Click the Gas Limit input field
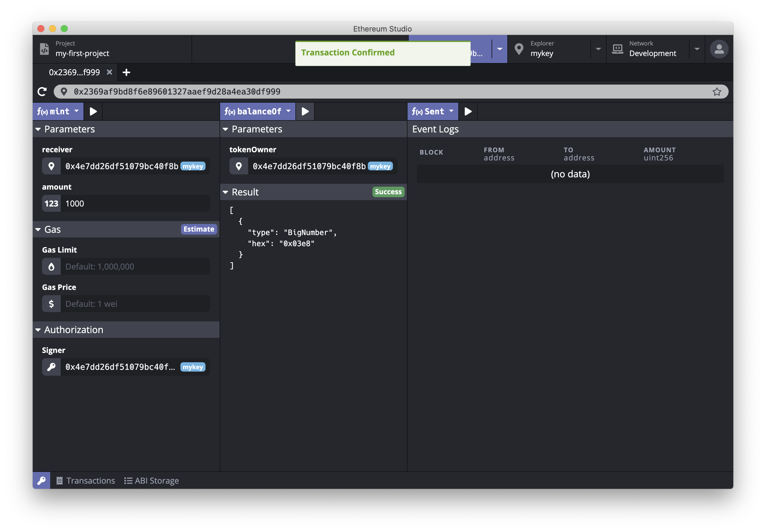Viewport: 766px width, 532px height. [135, 267]
